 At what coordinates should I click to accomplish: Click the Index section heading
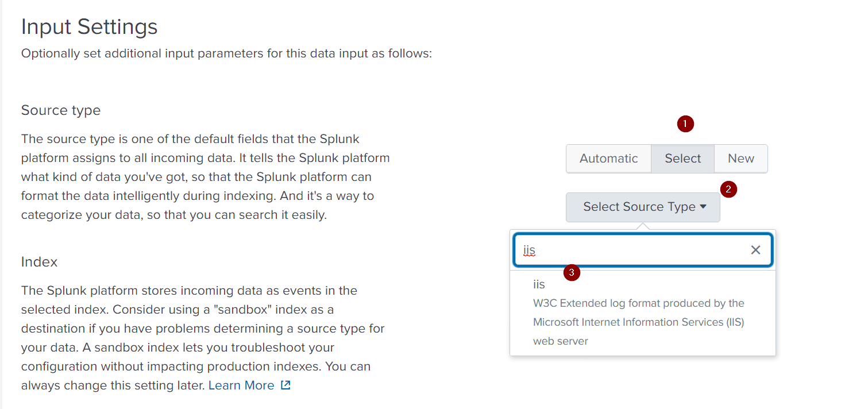(39, 262)
